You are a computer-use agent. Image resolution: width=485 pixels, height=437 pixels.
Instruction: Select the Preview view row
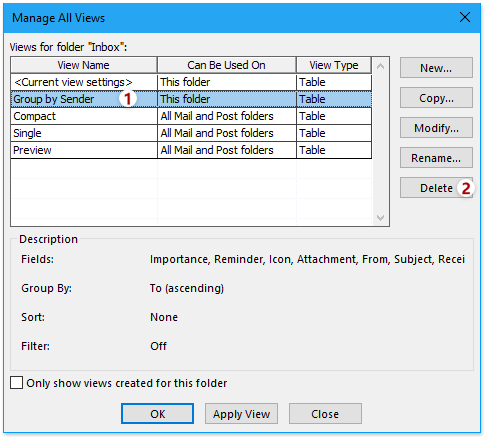191,150
